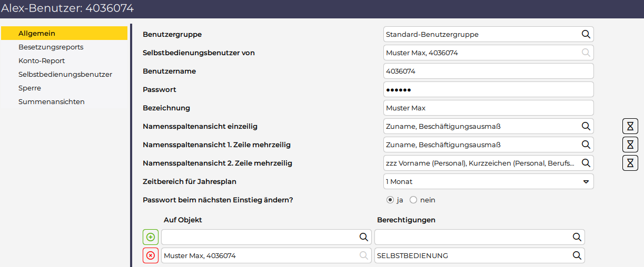Click magnifier in Namensspaltenansicht einzeilig field

[586, 126]
